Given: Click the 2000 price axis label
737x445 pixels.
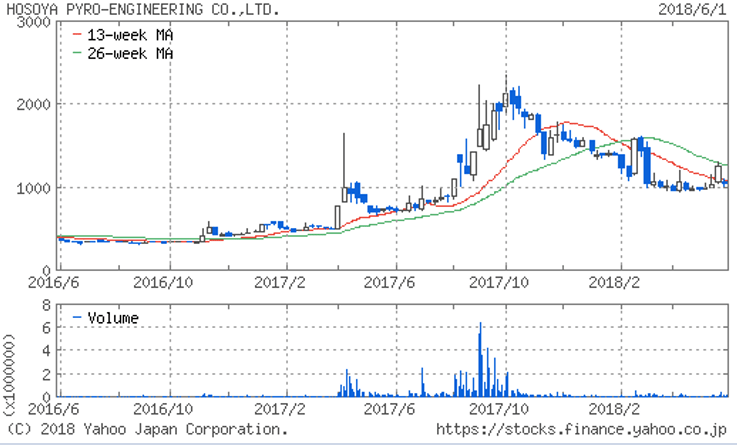Looking at the screenshot, I should (35, 105).
